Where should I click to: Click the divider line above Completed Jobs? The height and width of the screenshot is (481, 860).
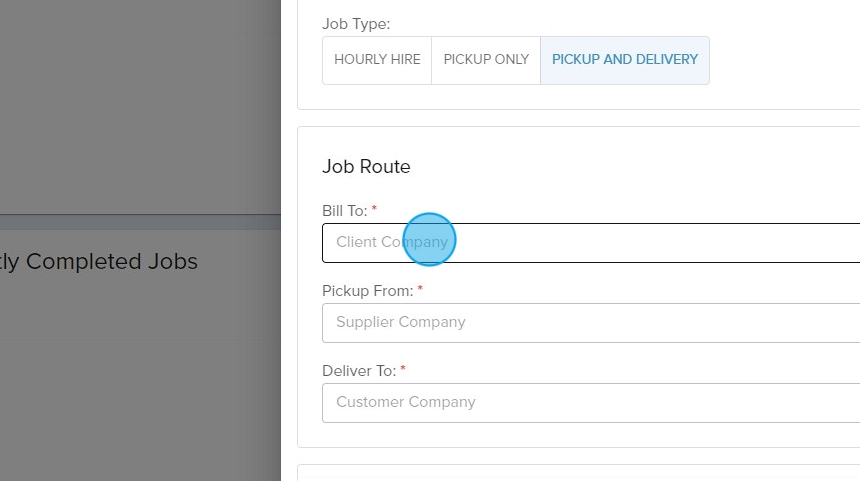pos(140,215)
